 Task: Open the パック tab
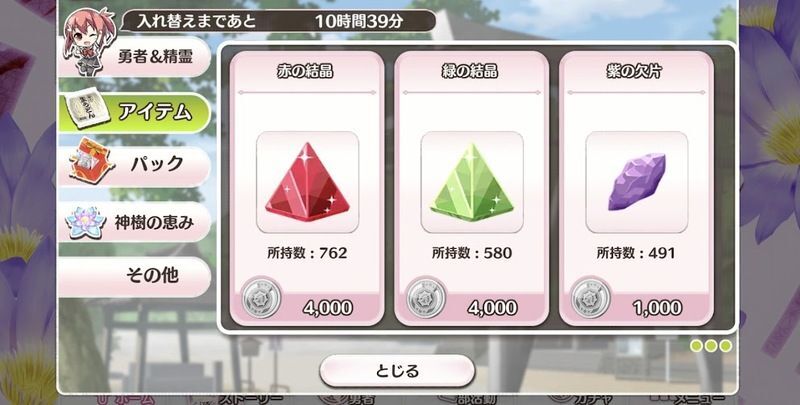click(135, 165)
